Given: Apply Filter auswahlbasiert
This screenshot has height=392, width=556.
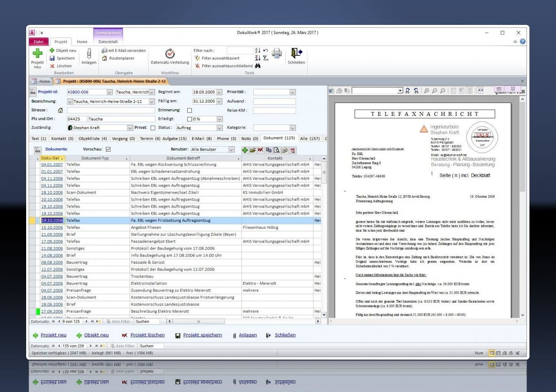Looking at the screenshot, I should [217, 59].
